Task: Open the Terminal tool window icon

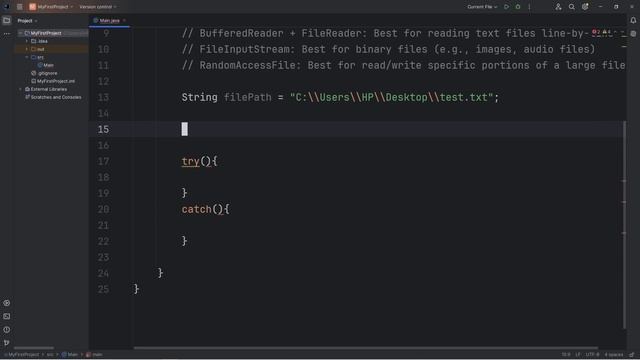Action: (x=7, y=316)
